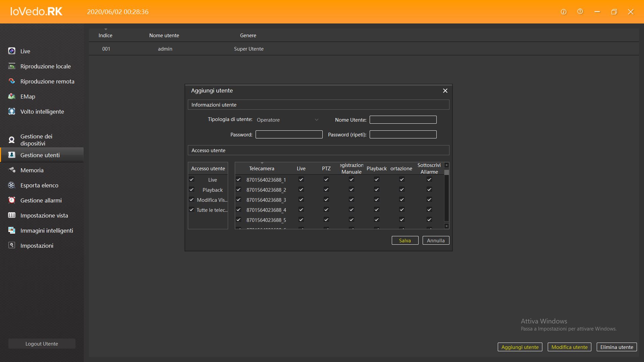This screenshot has width=644, height=362.
Task: Open the Impostazioni menu item
Action: (x=37, y=245)
